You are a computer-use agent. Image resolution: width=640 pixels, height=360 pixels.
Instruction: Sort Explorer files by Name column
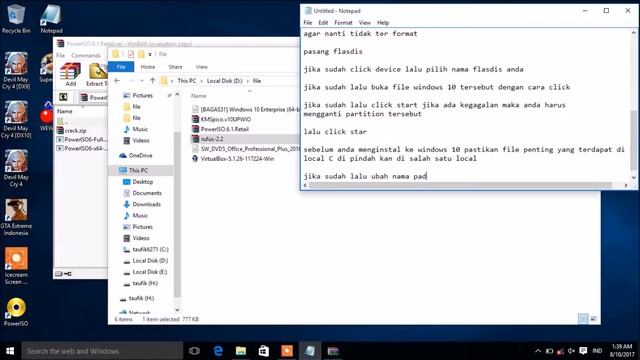[199, 96]
